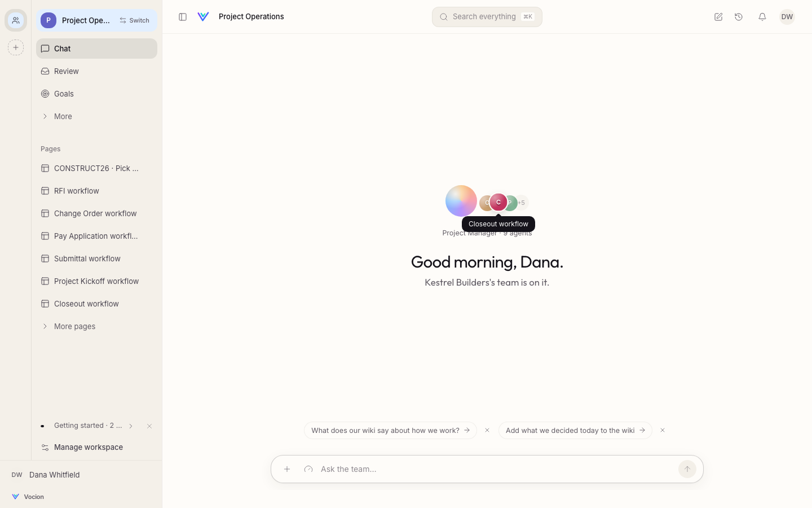Click the gradient Project Manager avatar
The height and width of the screenshot is (508, 812).
click(x=461, y=201)
